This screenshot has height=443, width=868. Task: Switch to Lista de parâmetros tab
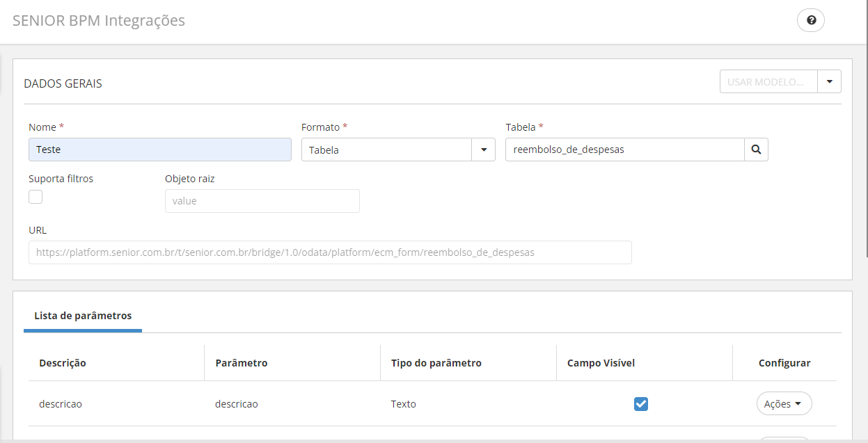(83, 316)
